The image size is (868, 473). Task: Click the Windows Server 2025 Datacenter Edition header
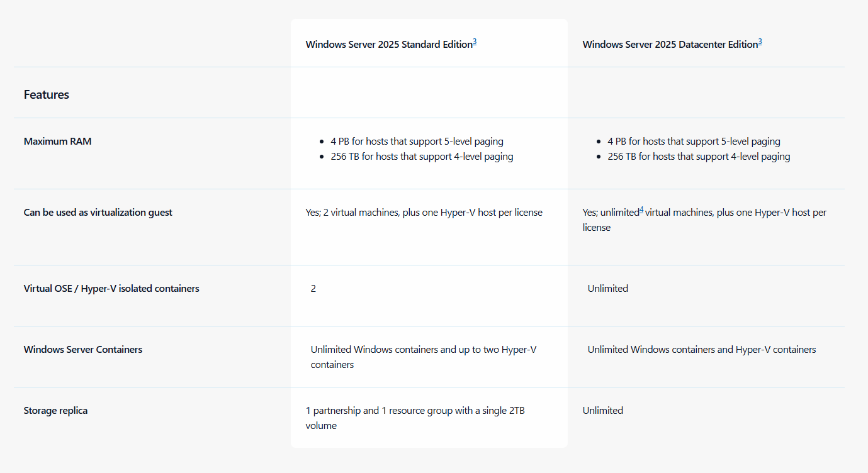click(669, 45)
